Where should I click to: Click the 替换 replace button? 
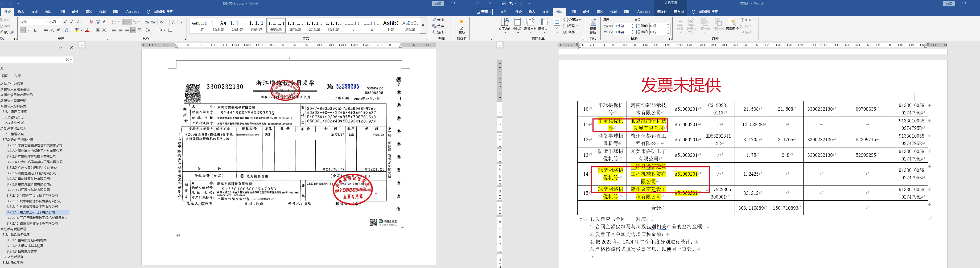pos(438,26)
